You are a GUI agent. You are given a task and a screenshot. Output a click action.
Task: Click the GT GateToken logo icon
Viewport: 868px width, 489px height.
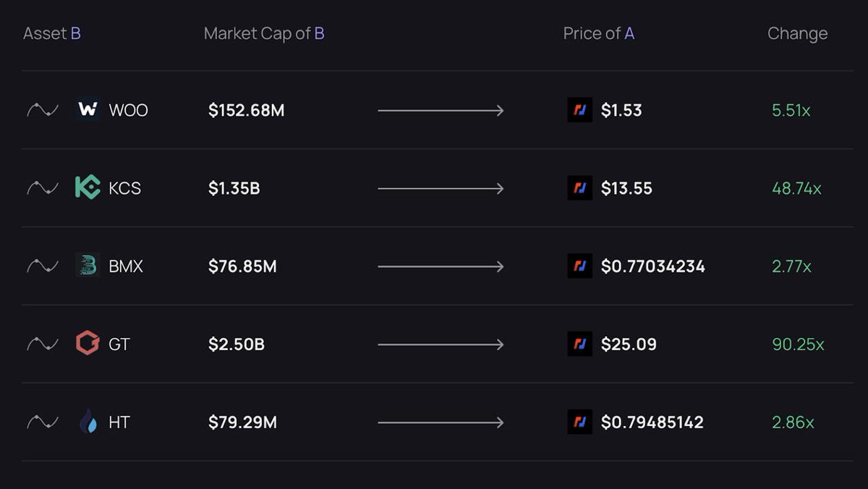coord(88,344)
